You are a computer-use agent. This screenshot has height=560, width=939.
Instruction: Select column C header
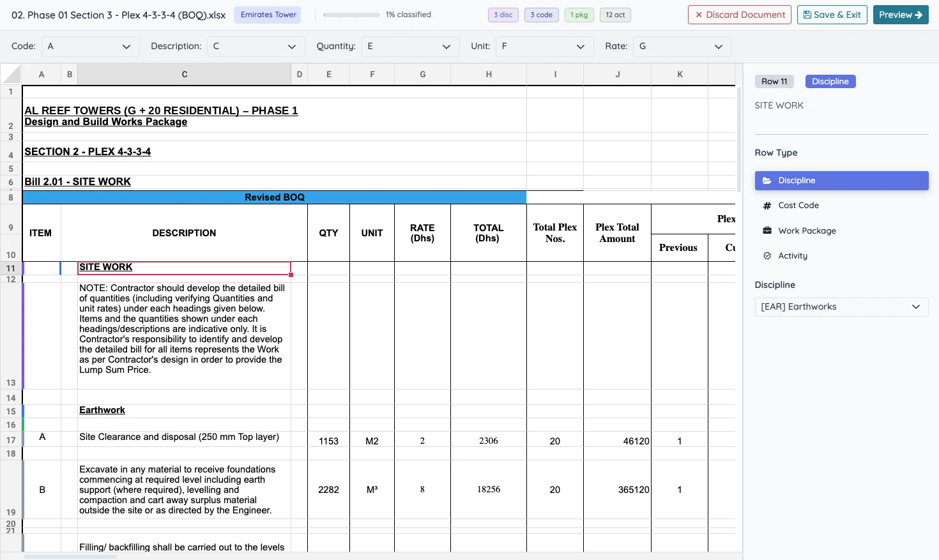point(185,74)
